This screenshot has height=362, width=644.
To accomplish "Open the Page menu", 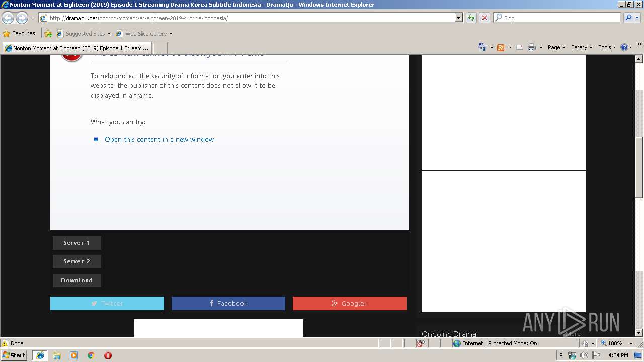I will click(556, 47).
